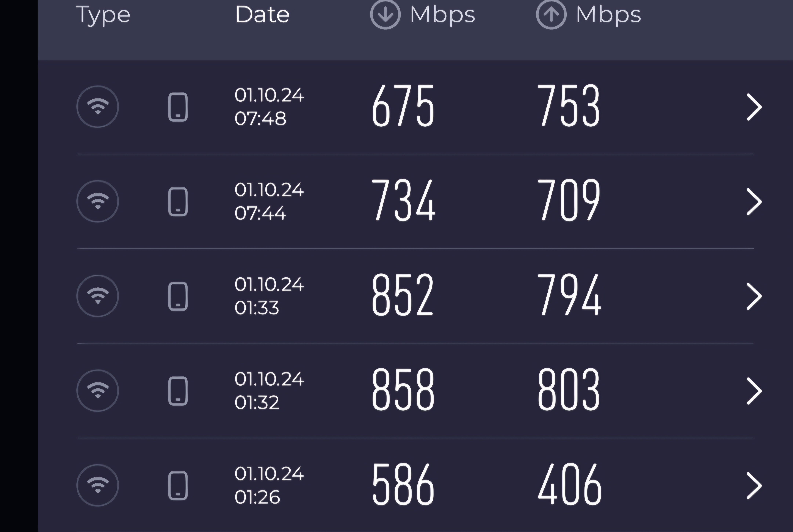Viewport: 793px width, 532px height.
Task: Expand details chevron for 675 Mbps result
Action: pyautogui.click(x=754, y=107)
